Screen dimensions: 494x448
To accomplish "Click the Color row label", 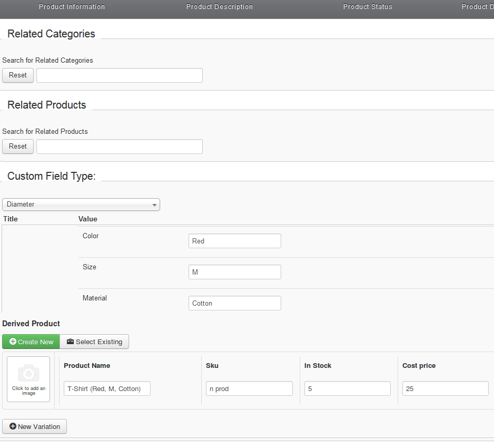I will tap(91, 236).
